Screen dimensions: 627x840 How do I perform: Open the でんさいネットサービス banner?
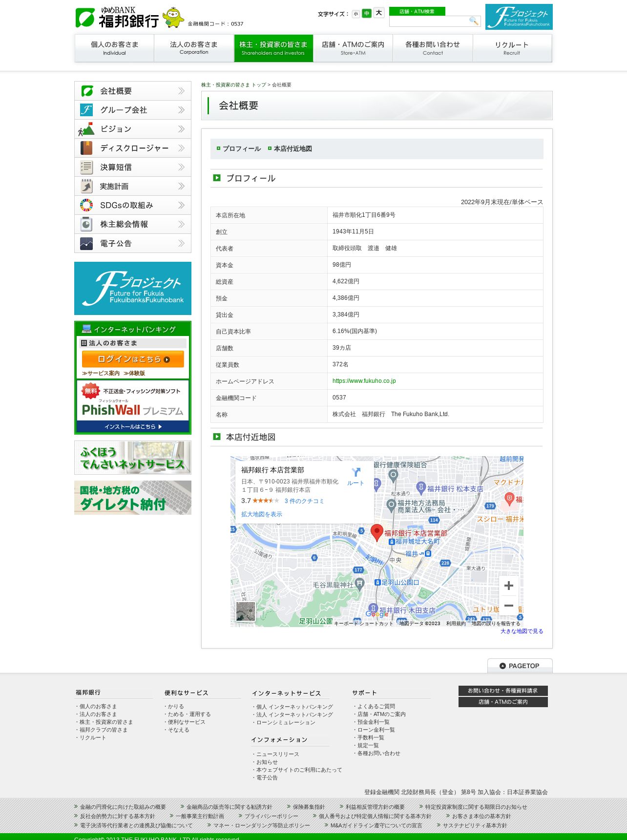pos(133,458)
